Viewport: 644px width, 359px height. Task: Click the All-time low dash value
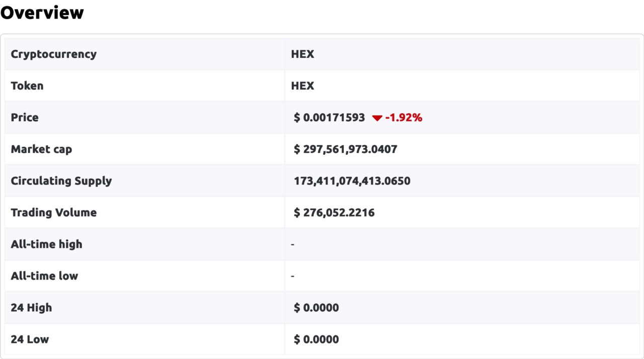292,276
